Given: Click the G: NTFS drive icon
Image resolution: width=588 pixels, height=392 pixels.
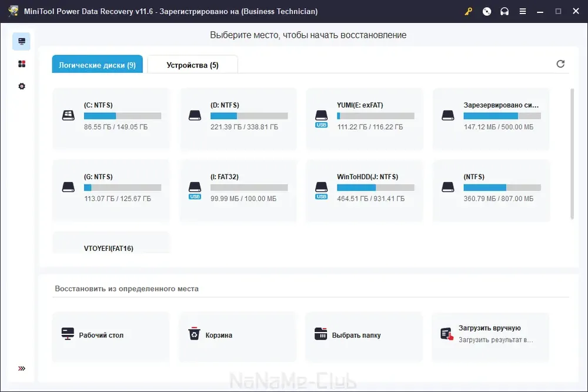Looking at the screenshot, I should pos(68,187).
